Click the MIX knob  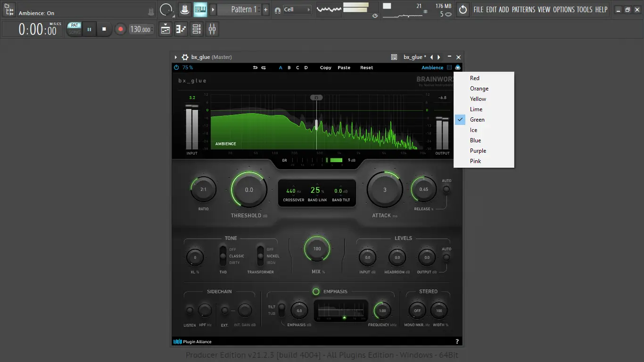click(x=317, y=248)
